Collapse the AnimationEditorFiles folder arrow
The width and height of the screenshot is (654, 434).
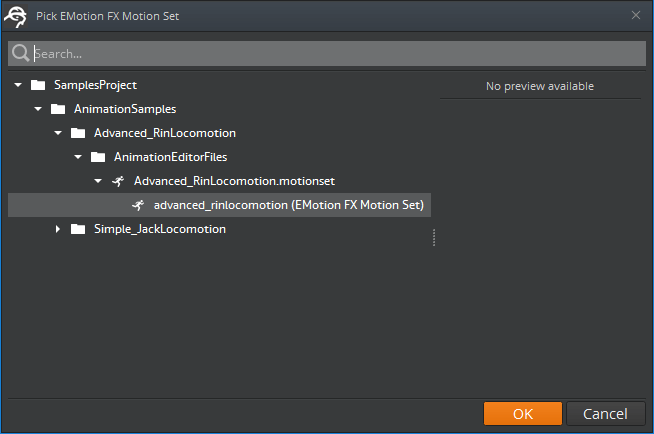coord(78,157)
